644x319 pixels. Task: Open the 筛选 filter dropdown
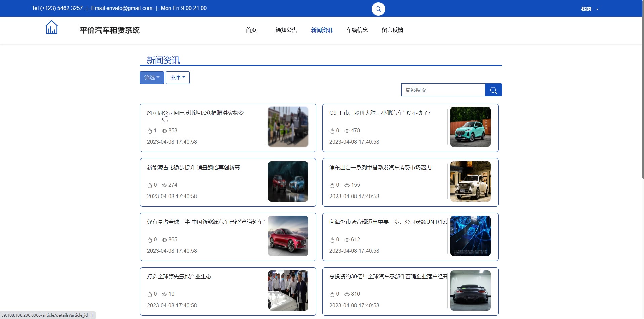(x=152, y=78)
